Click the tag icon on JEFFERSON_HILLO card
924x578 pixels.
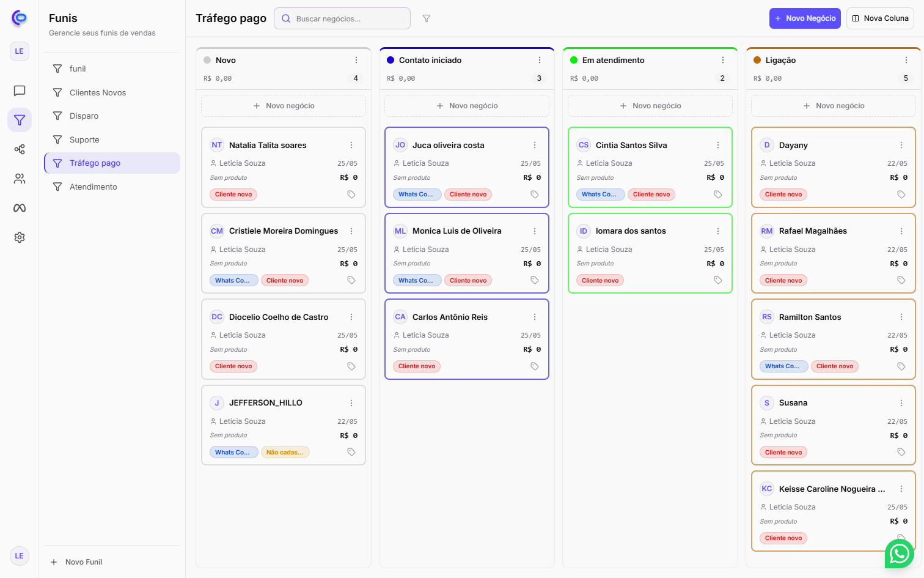(x=351, y=452)
